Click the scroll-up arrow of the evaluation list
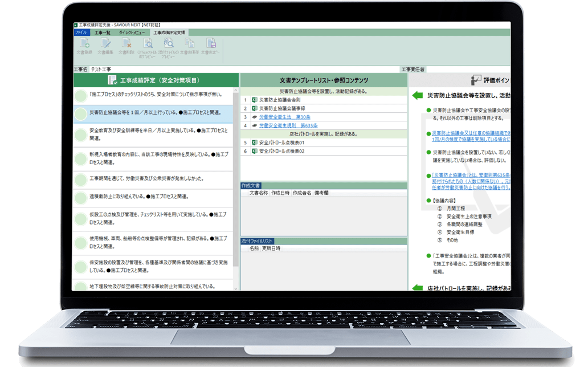The height and width of the screenshot is (367, 588). click(x=235, y=91)
